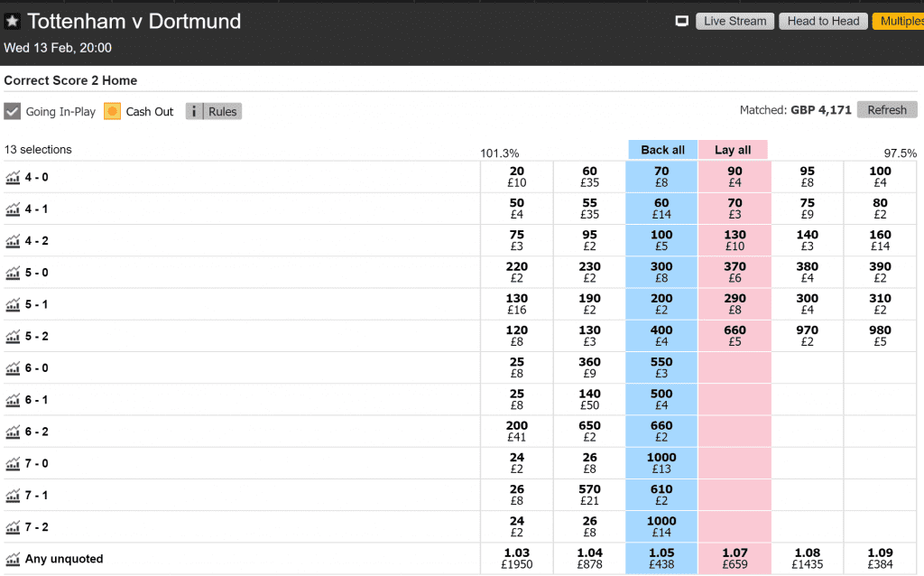The image size is (924, 576).
Task: Click the Back all header
Action: [663, 150]
